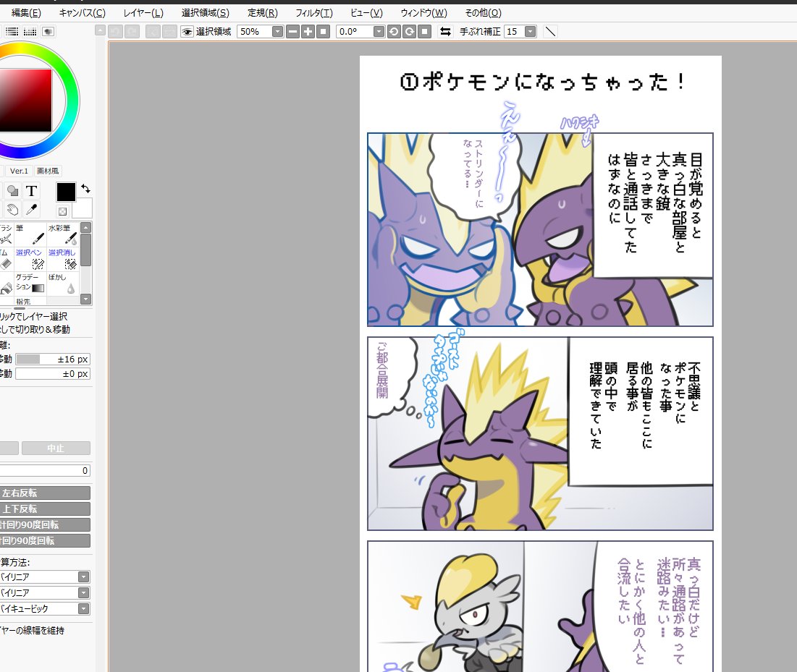Select the 指先 finger tool
797x672 pixels.
[30, 301]
